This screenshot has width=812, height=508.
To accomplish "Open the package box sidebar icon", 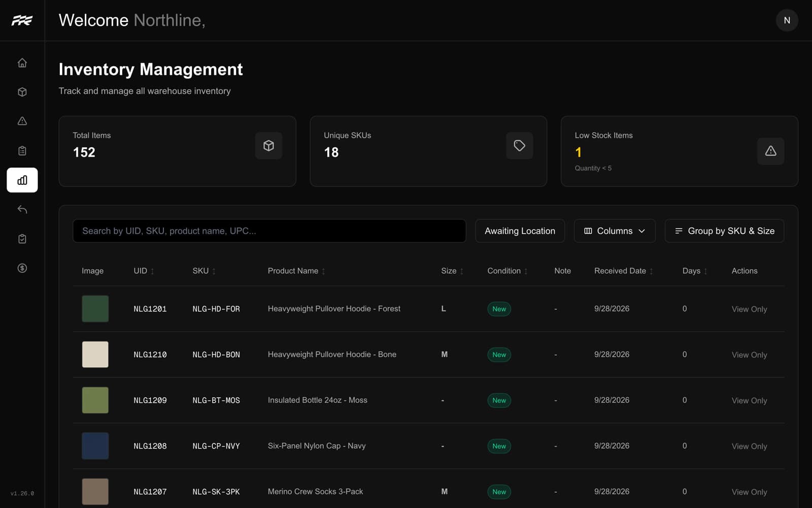I will [x=22, y=92].
